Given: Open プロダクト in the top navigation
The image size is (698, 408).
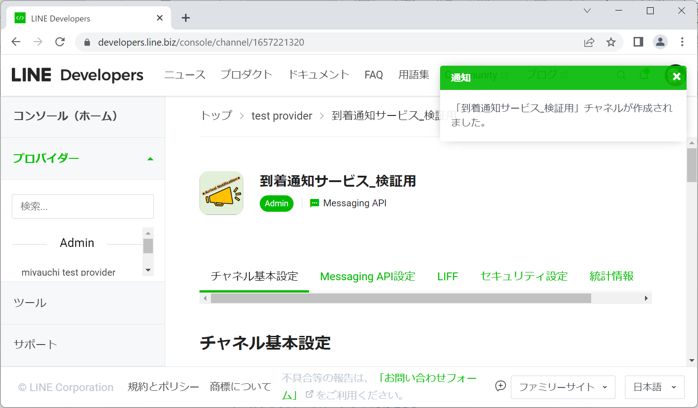Looking at the screenshot, I should click(x=246, y=75).
